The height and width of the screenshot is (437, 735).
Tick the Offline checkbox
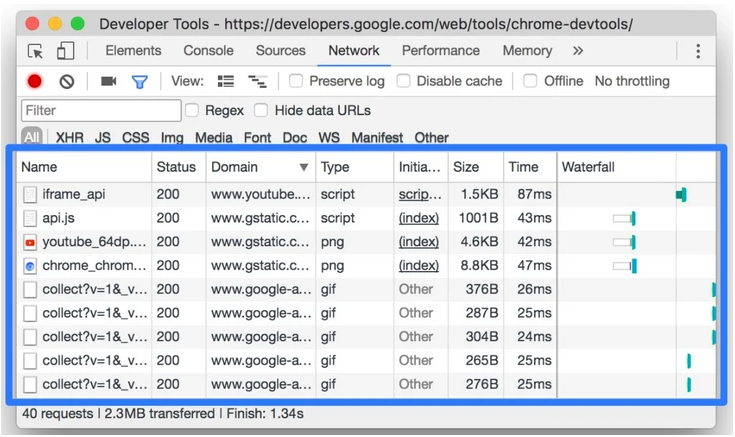(530, 81)
